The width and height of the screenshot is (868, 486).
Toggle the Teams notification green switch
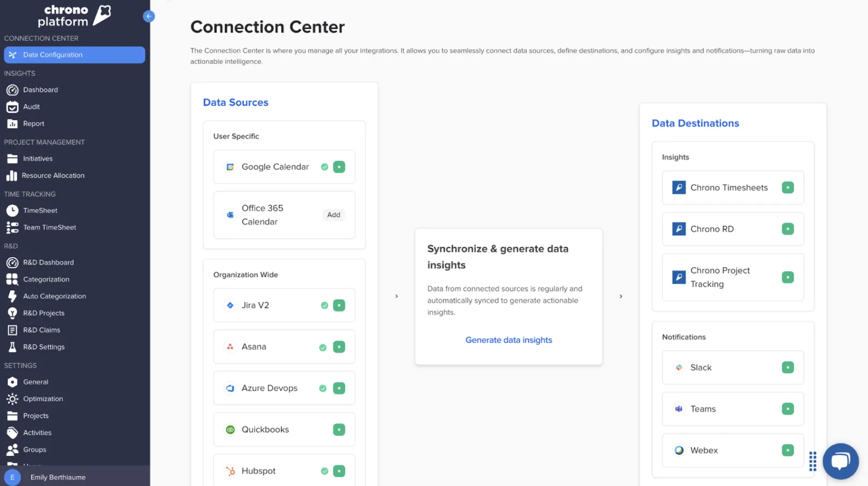pos(788,409)
